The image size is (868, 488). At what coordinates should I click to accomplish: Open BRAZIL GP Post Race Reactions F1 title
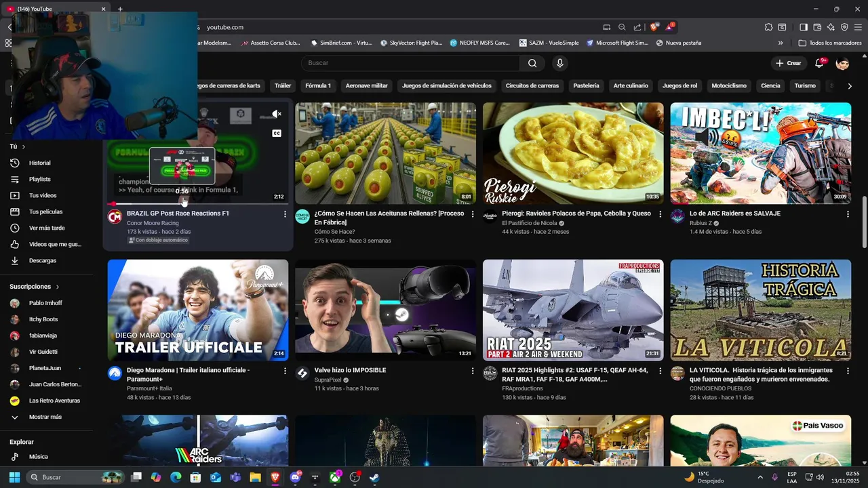coord(178,213)
